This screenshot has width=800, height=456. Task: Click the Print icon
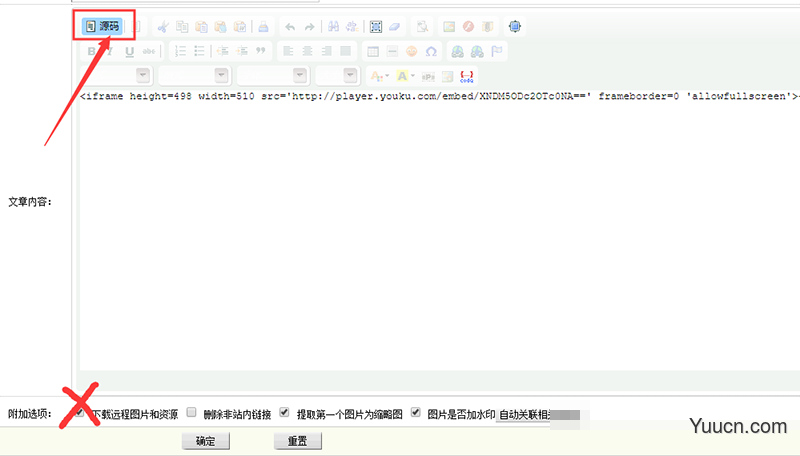coord(263,27)
